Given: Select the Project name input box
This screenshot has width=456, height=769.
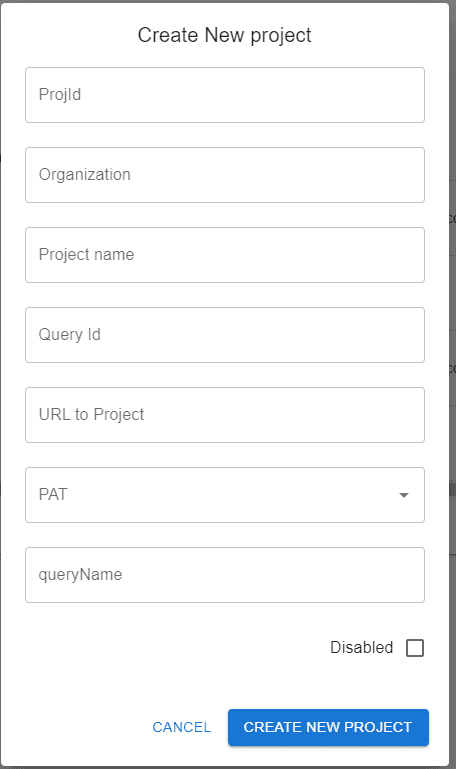Looking at the screenshot, I should (225, 255).
